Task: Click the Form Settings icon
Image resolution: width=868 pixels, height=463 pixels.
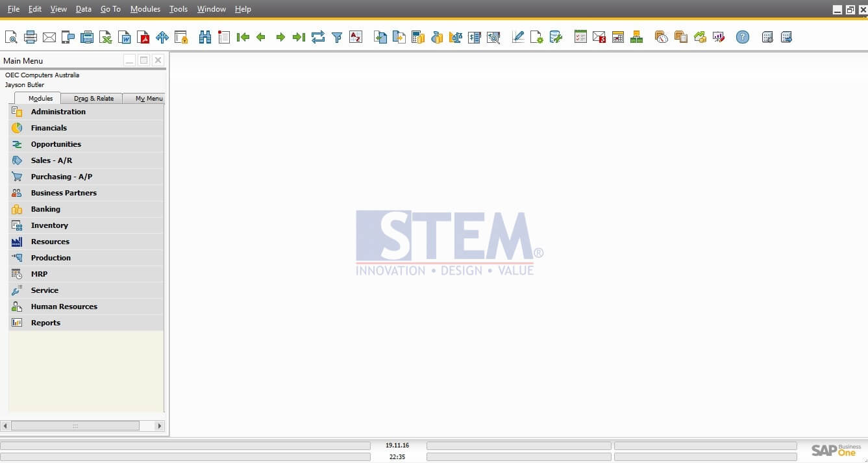Action: (x=537, y=37)
